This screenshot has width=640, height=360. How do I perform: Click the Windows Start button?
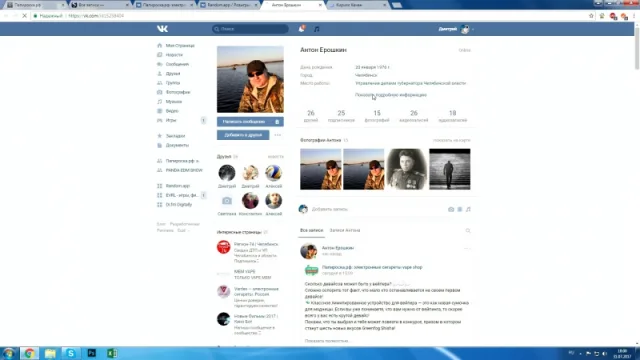pos(9,353)
